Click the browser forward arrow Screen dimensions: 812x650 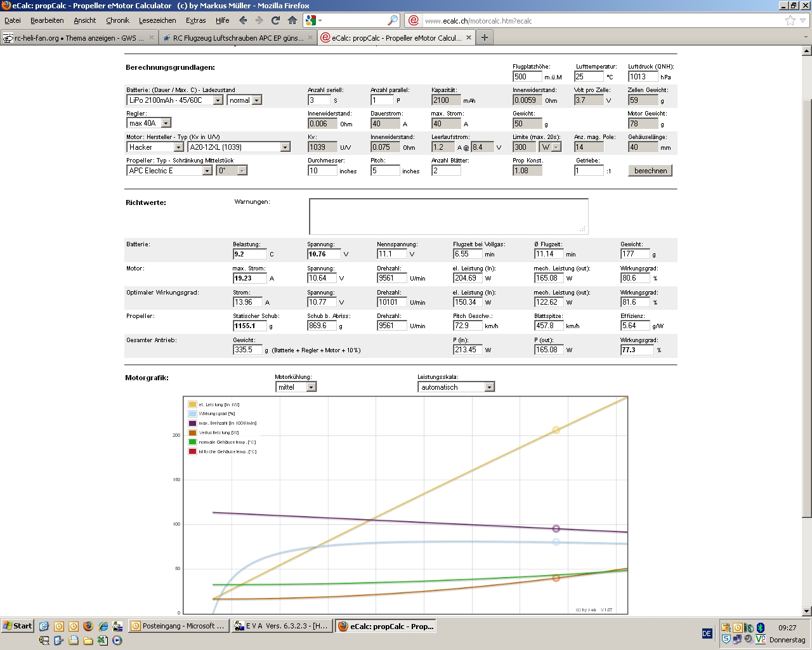pyautogui.click(x=259, y=20)
